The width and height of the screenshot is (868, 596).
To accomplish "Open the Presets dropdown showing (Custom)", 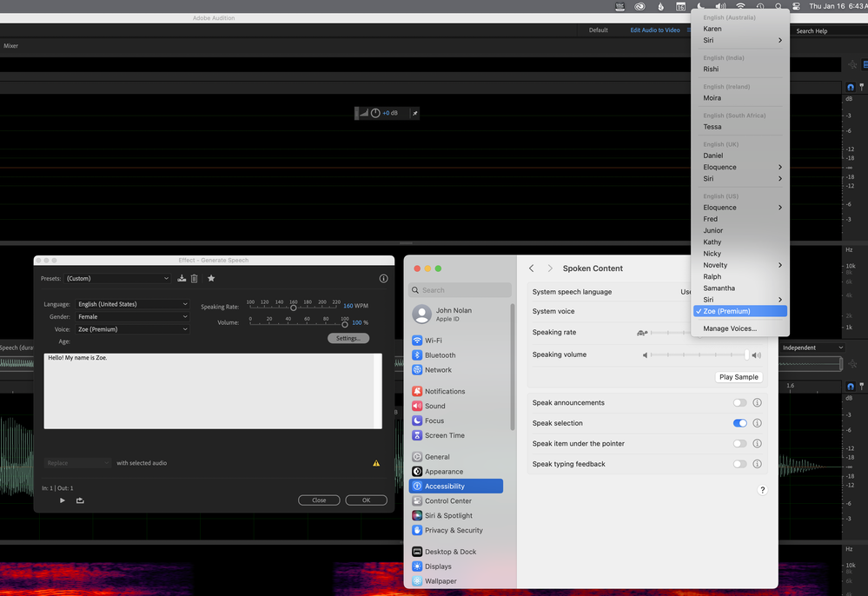I will [117, 278].
